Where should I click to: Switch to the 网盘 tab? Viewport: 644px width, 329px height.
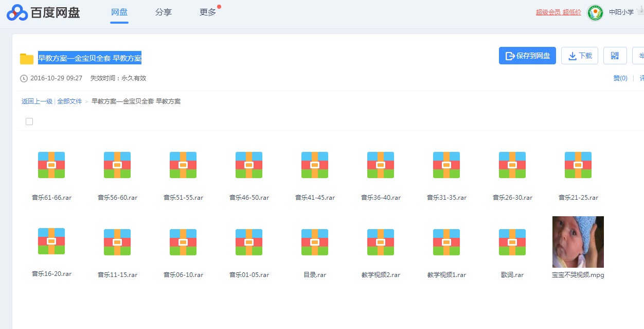(x=119, y=12)
